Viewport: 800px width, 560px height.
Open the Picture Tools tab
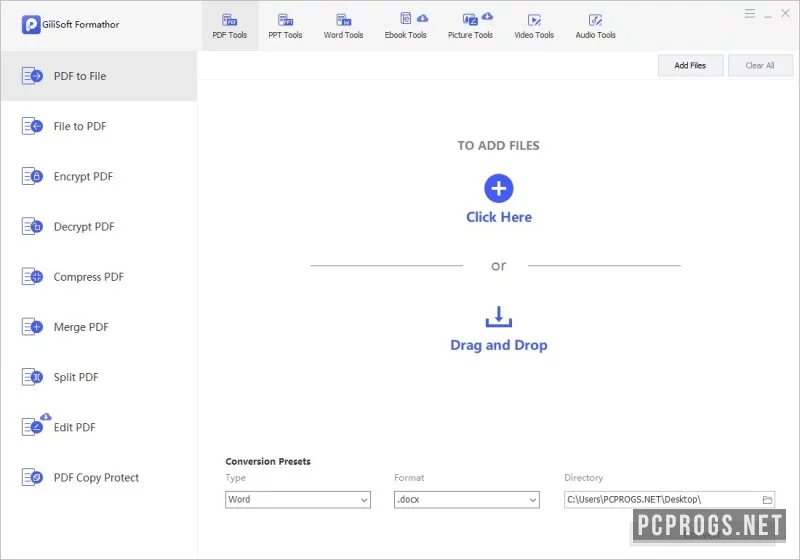[470, 26]
